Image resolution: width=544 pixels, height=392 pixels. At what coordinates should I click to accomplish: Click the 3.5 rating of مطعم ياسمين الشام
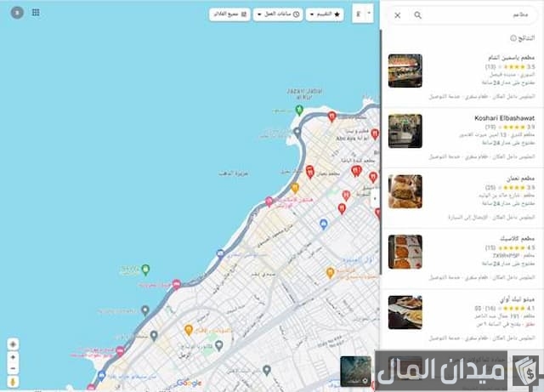point(530,66)
